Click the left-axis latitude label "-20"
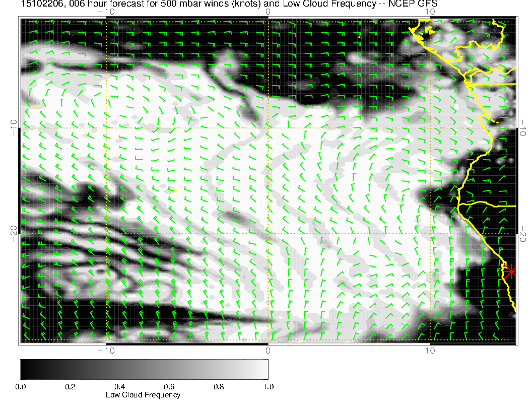Viewport: 532px width, 411px height. pyautogui.click(x=14, y=234)
